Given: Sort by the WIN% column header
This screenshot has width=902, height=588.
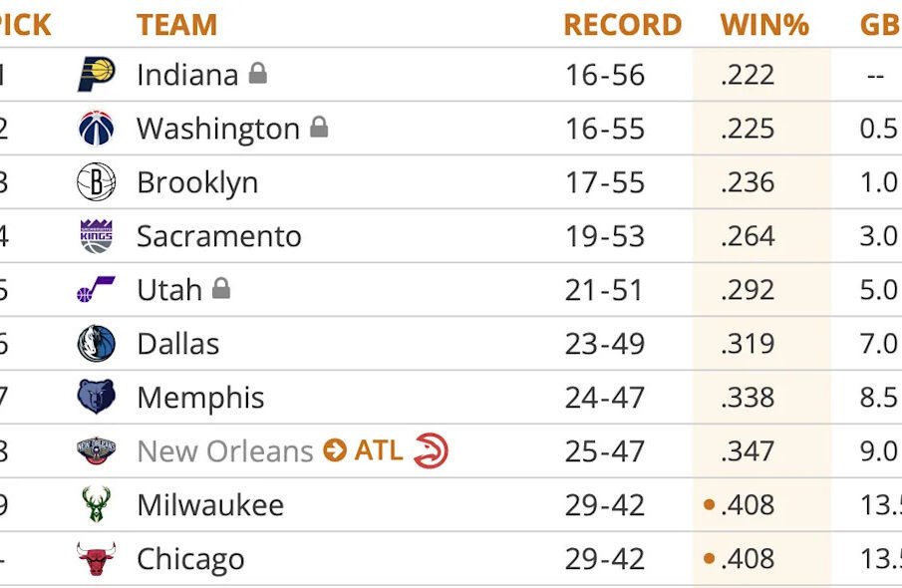Looking at the screenshot, I should pyautogui.click(x=764, y=25).
